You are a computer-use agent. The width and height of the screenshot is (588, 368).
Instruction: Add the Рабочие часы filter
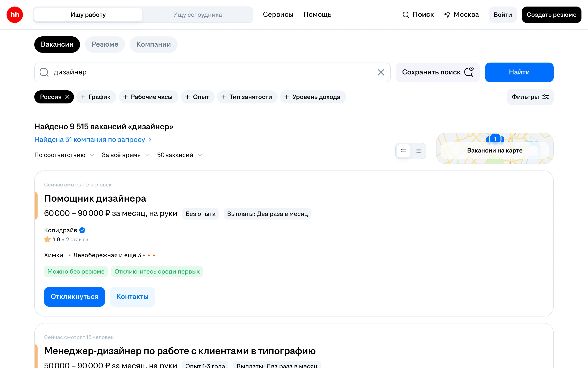pyautogui.click(x=148, y=97)
